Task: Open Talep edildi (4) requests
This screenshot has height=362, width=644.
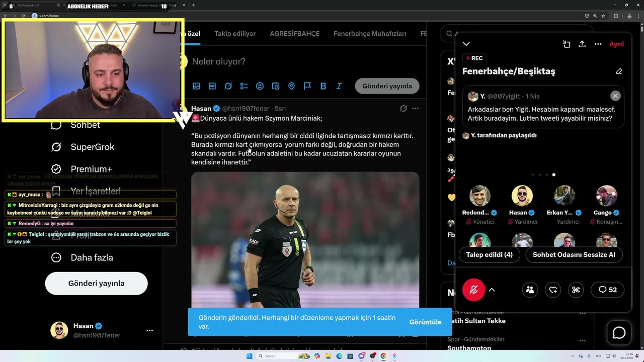Action: (x=489, y=255)
